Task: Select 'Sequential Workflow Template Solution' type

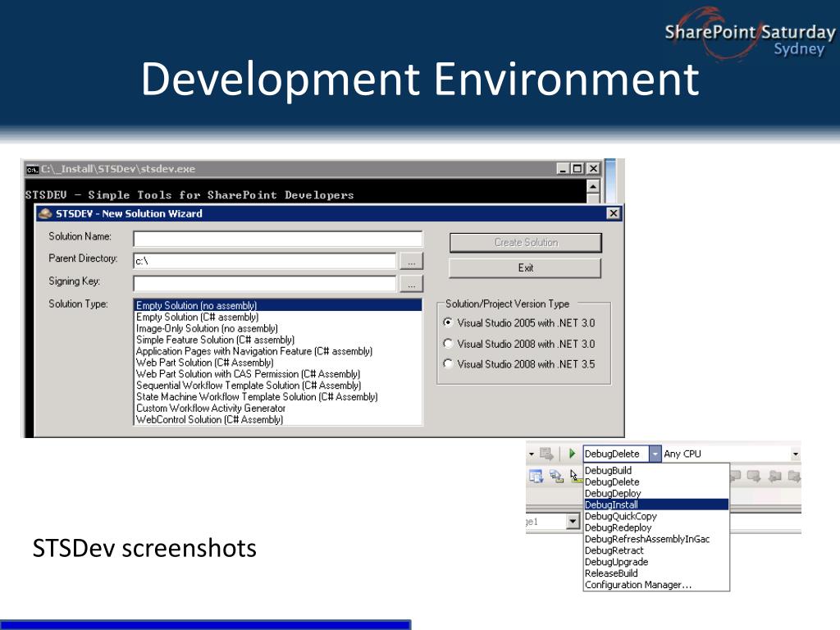Action: tap(277, 386)
